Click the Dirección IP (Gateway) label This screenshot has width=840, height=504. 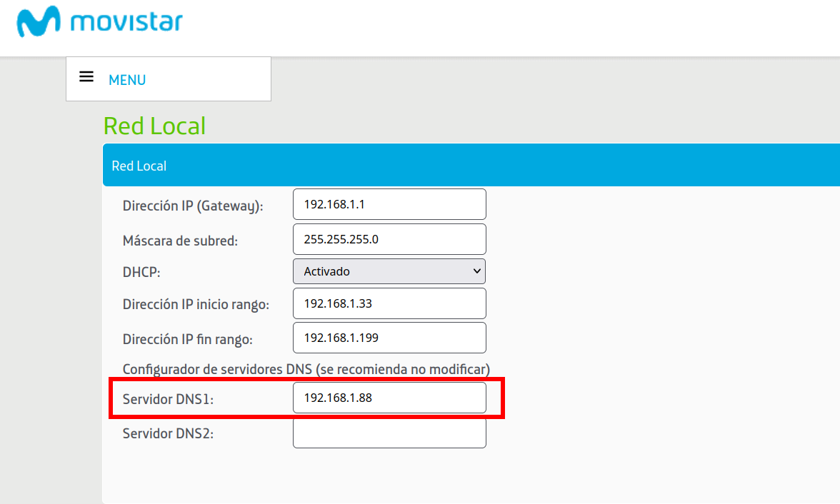(x=193, y=206)
